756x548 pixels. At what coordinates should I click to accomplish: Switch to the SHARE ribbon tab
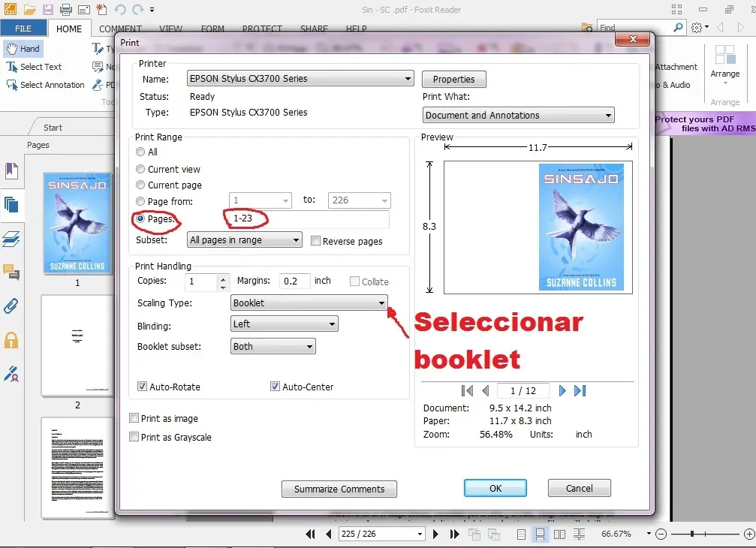pos(314,29)
